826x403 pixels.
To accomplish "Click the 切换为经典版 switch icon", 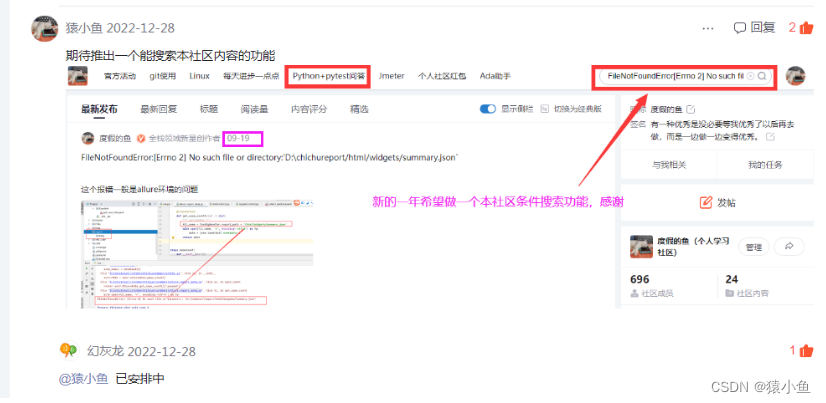I will click(x=545, y=109).
